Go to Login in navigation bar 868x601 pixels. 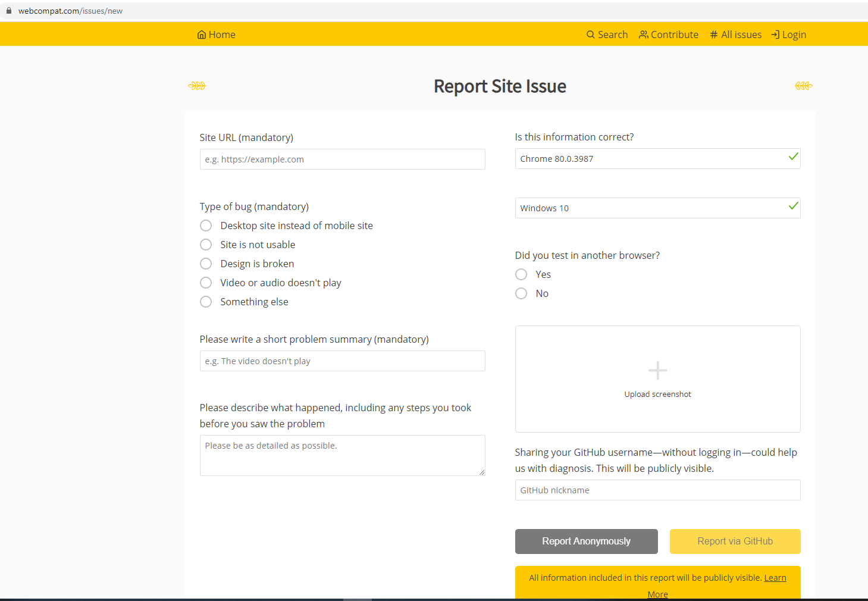coord(789,35)
